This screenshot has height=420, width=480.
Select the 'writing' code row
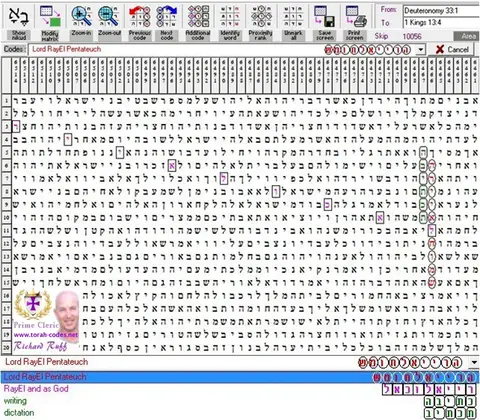coord(240,401)
